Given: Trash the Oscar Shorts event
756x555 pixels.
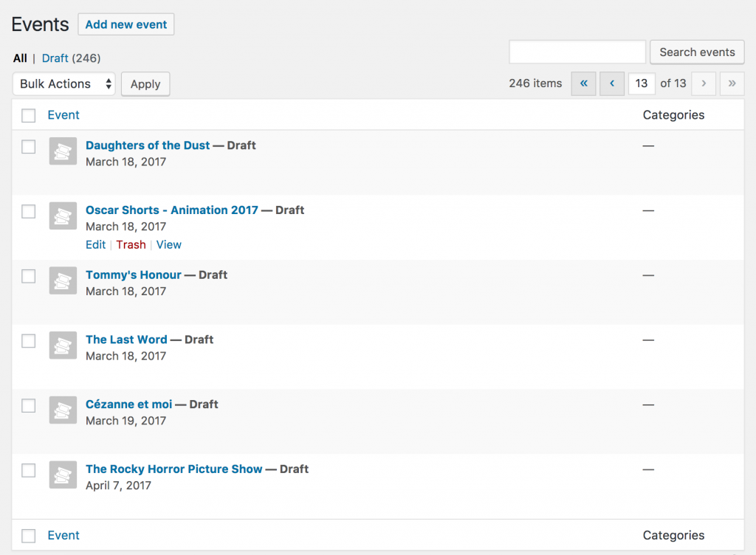Looking at the screenshot, I should click(x=131, y=245).
